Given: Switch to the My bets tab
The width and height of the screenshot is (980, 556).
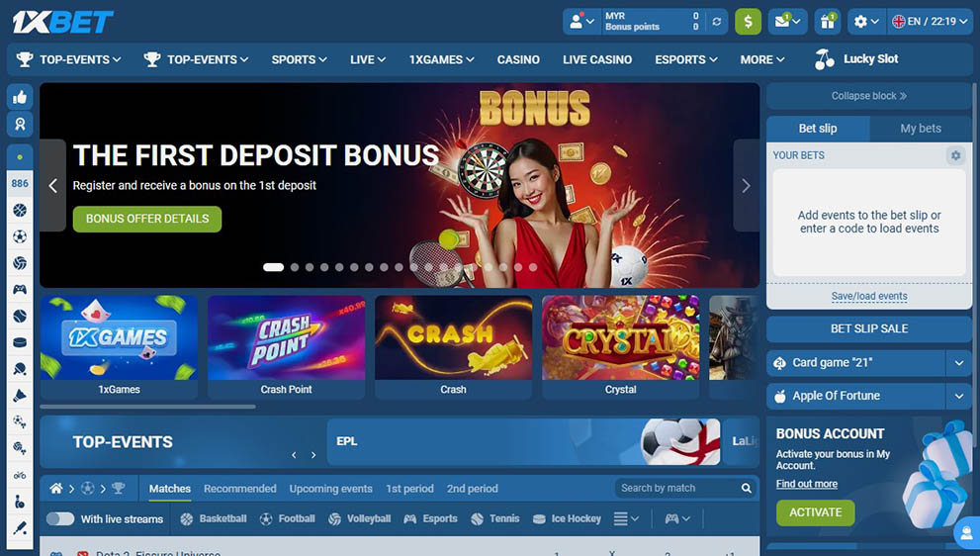Looking at the screenshot, I should click(920, 129).
